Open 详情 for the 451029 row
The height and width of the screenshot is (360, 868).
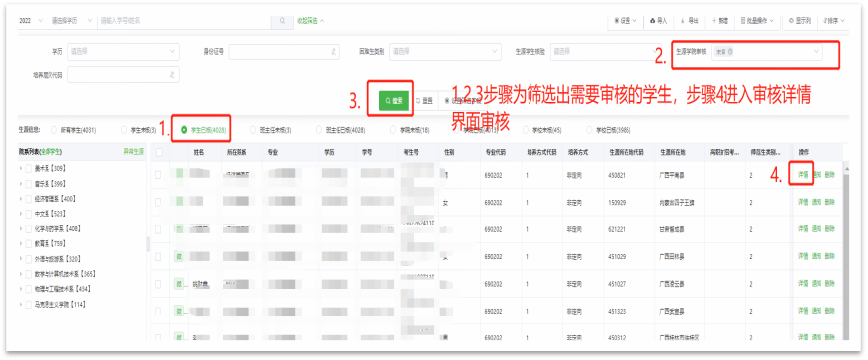pos(803,256)
